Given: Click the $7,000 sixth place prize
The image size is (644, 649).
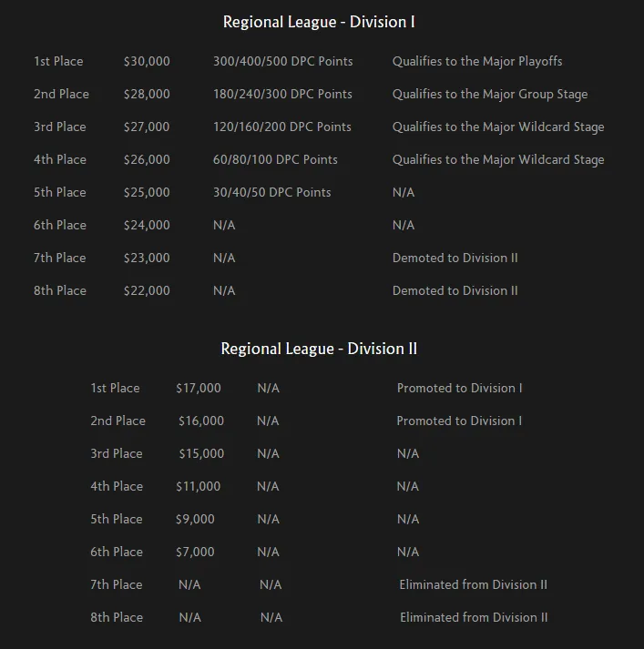Looking at the screenshot, I should pyautogui.click(x=195, y=552).
